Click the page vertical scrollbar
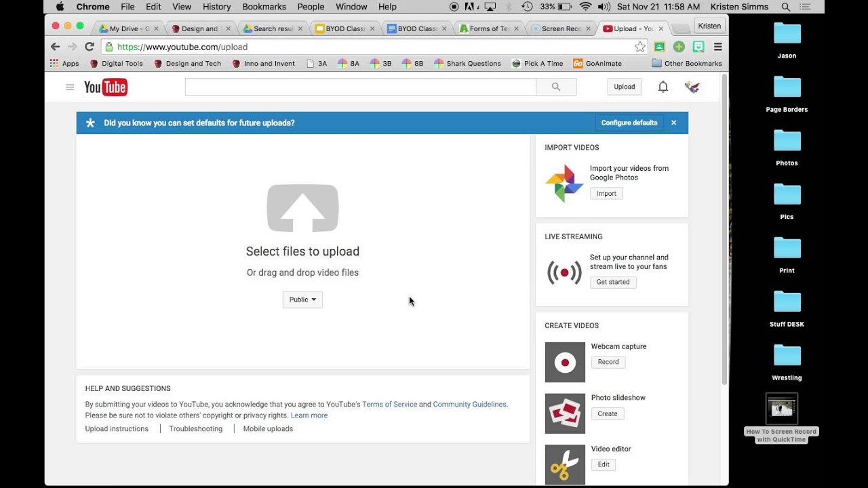 point(724,230)
